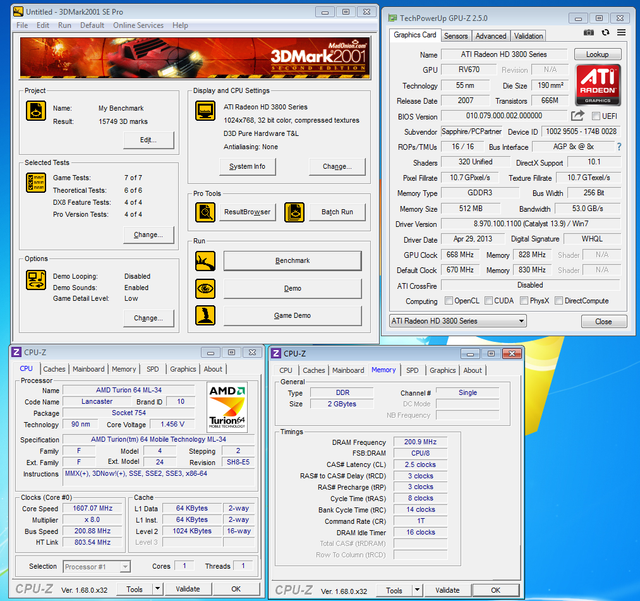Click the Benchmark run icon
Image resolution: width=640 pixels, height=601 pixels.
click(205, 261)
